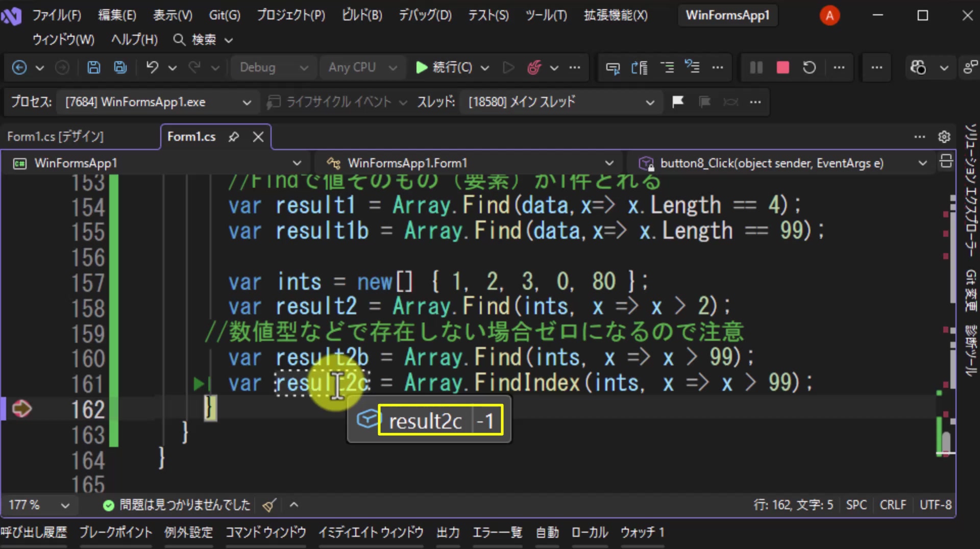The height and width of the screenshot is (549, 980).
Task: Undo the last edit
Action: tap(152, 67)
